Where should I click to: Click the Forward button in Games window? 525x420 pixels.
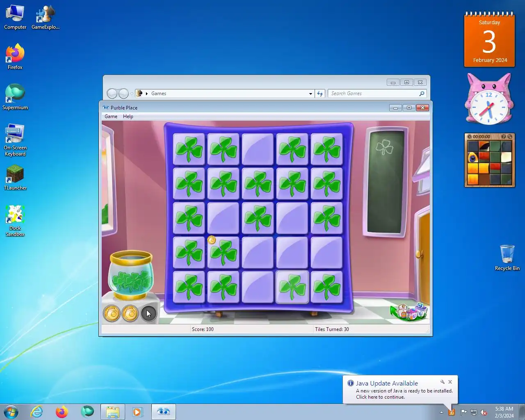click(x=123, y=94)
